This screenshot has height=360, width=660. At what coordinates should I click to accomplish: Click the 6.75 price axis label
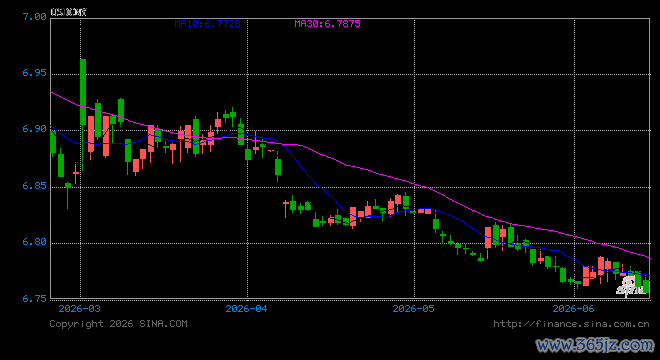tap(34, 299)
